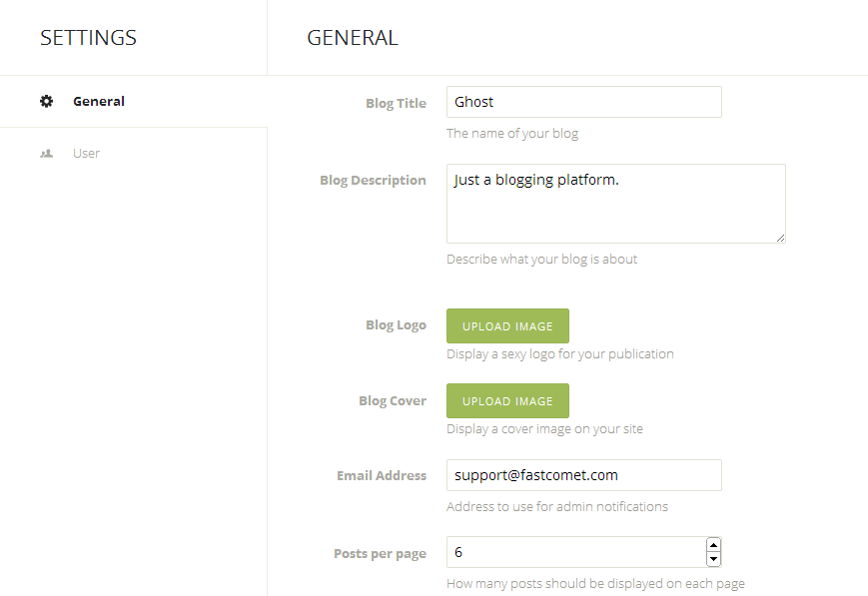Image resolution: width=868 pixels, height=596 pixels.
Task: Click the General gear icon
Action: (46, 101)
